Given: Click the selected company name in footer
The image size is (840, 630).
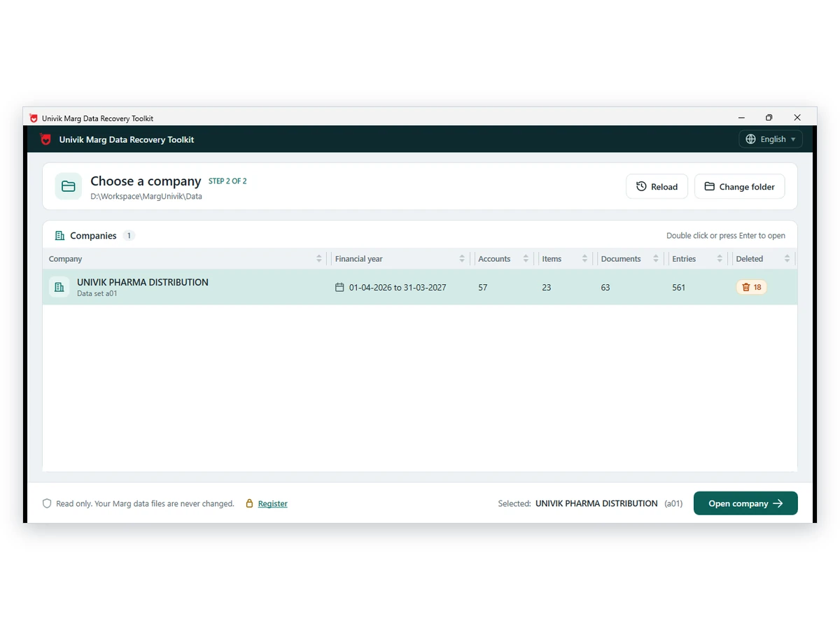Looking at the screenshot, I should tap(596, 503).
